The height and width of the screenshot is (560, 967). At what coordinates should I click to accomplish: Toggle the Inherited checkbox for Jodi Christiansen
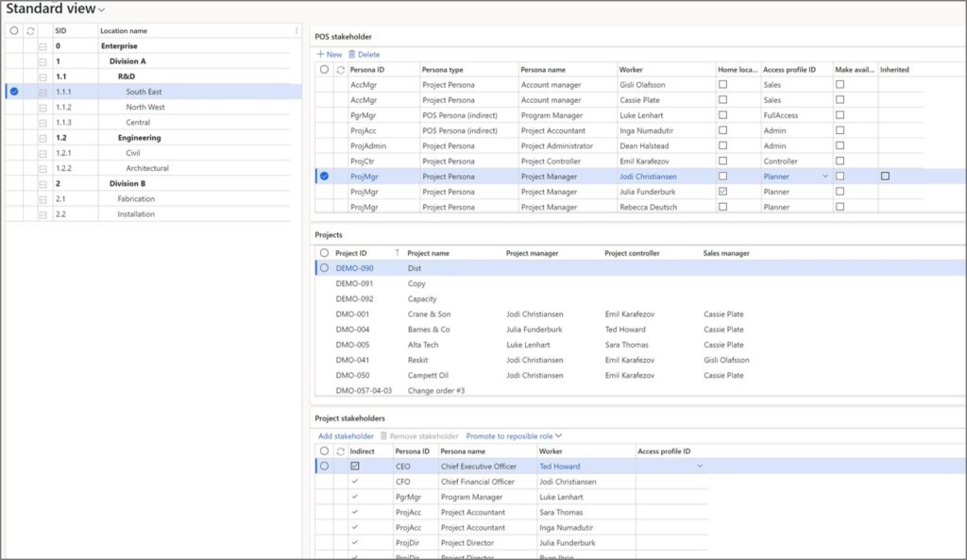click(885, 177)
